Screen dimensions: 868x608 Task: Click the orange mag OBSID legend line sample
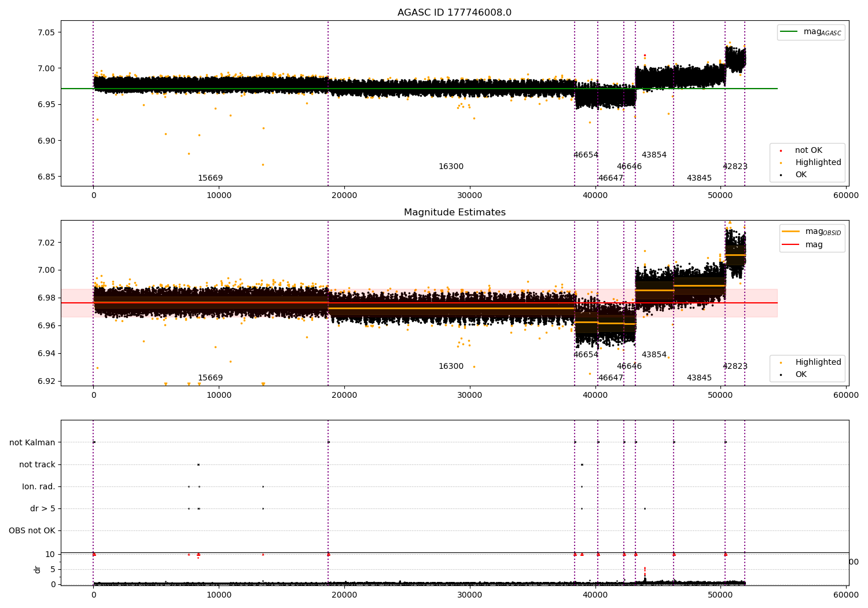(x=790, y=232)
